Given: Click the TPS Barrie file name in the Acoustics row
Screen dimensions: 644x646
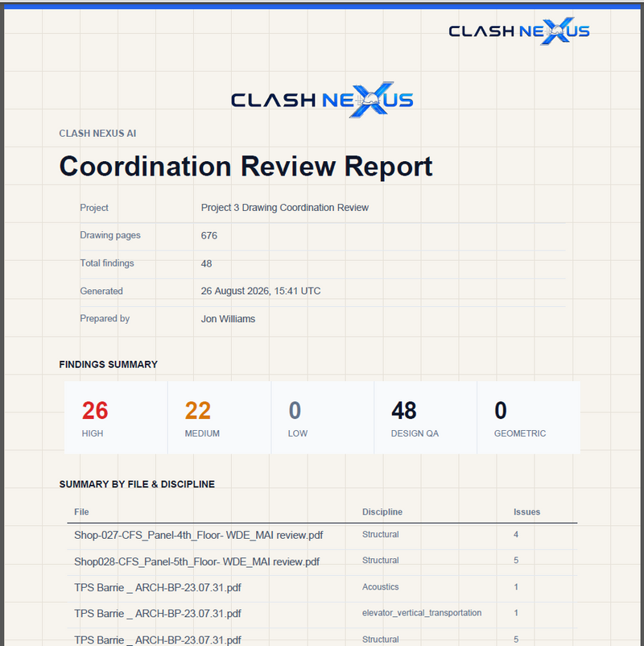Looking at the screenshot, I should (158, 587).
